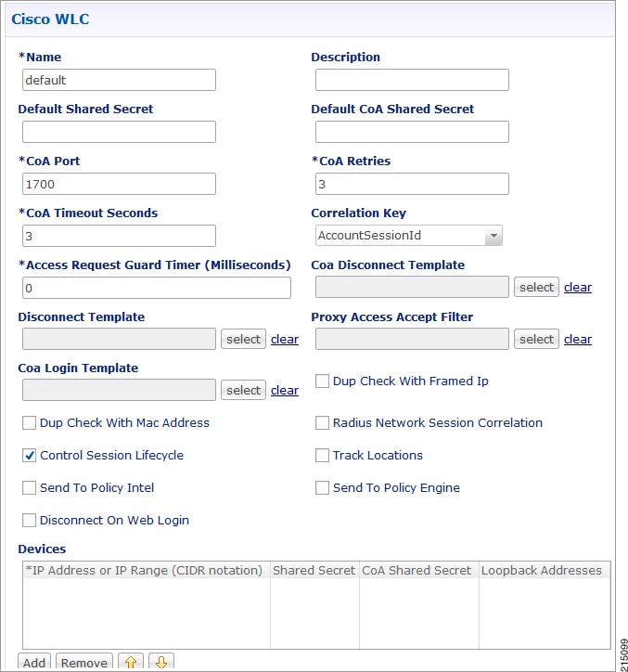Open the Correlation Key dropdown arrow
The height and width of the screenshot is (672, 628).
tap(493, 235)
